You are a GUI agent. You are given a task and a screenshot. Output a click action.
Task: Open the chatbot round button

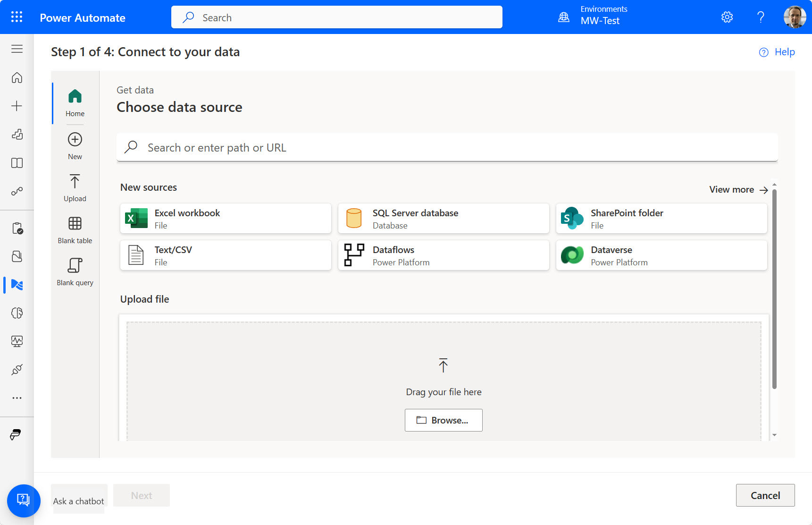coord(24,500)
